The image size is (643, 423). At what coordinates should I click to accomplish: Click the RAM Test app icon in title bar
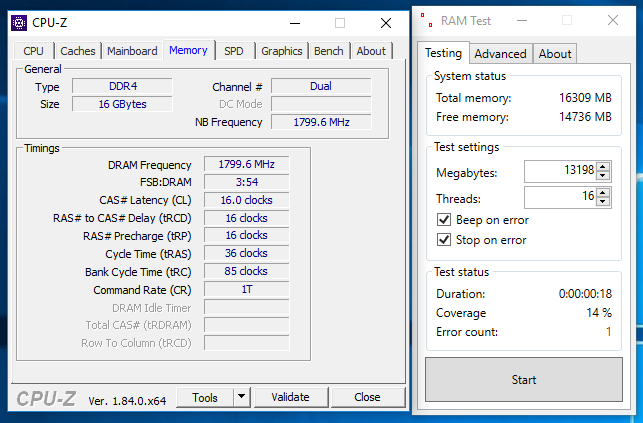tap(426, 20)
